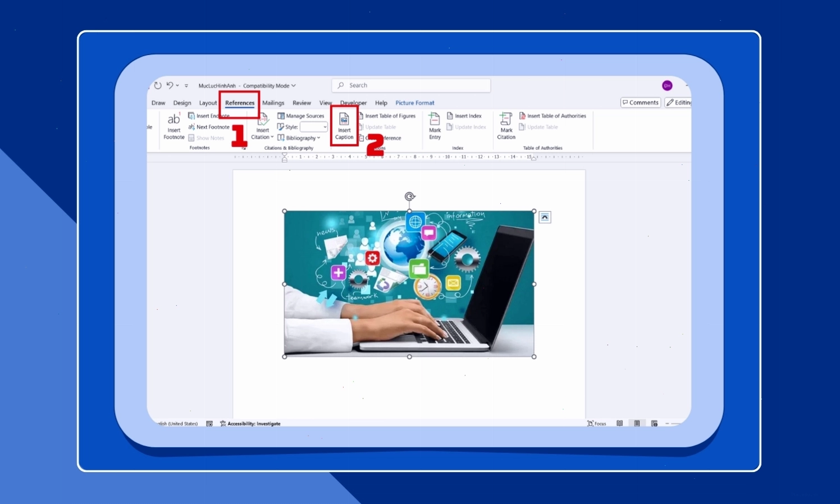Click Insert Endnote in Footnotes group
This screenshot has width=840, height=504.
(209, 116)
